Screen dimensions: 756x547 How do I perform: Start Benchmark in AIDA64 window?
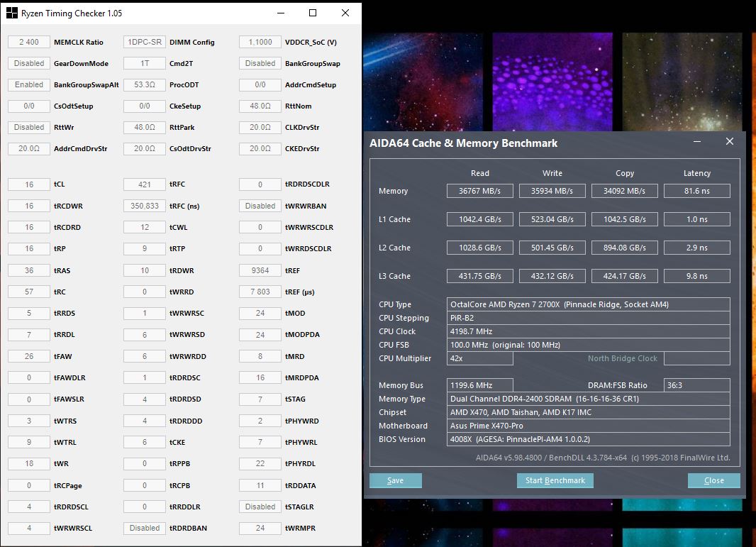coord(555,480)
